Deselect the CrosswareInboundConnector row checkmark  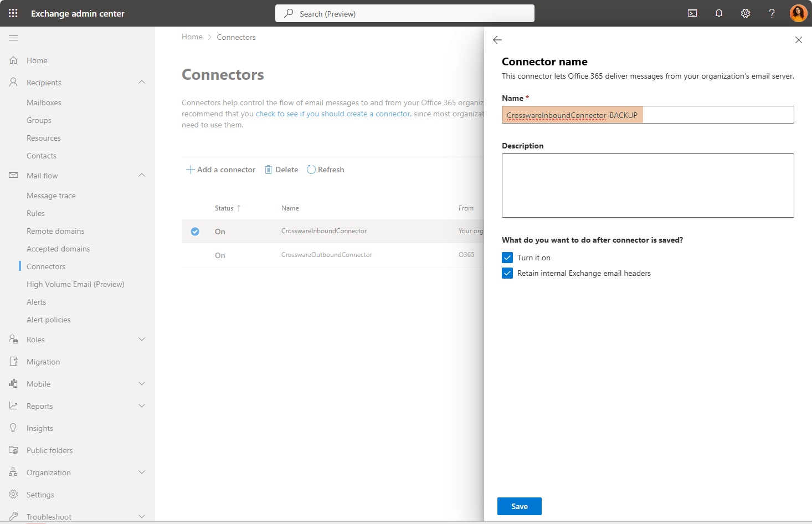(x=195, y=232)
